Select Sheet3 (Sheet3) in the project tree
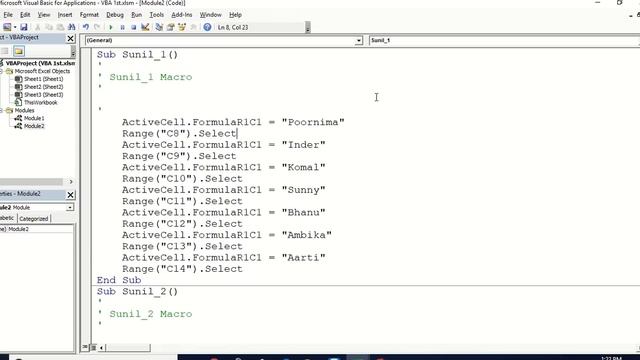Image resolution: width=640 pixels, height=360 pixels. pos(44,95)
